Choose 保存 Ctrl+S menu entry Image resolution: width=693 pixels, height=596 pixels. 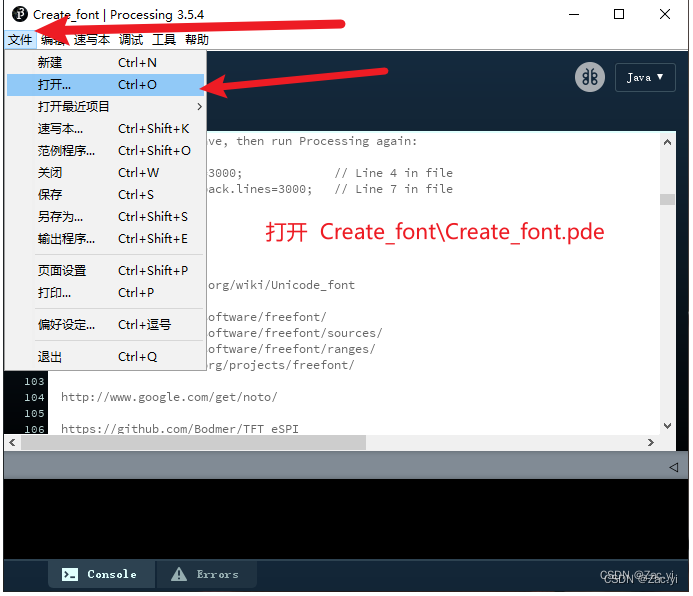pos(105,195)
